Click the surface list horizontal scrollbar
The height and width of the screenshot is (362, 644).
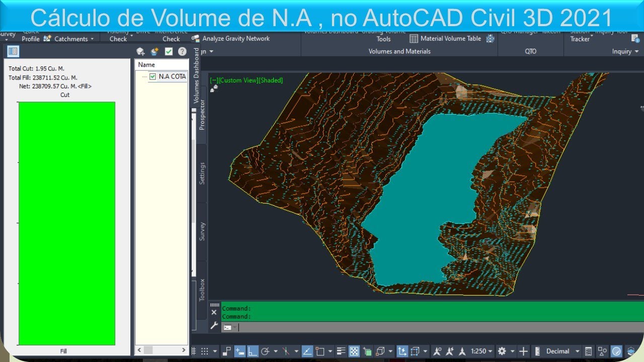pos(162,350)
